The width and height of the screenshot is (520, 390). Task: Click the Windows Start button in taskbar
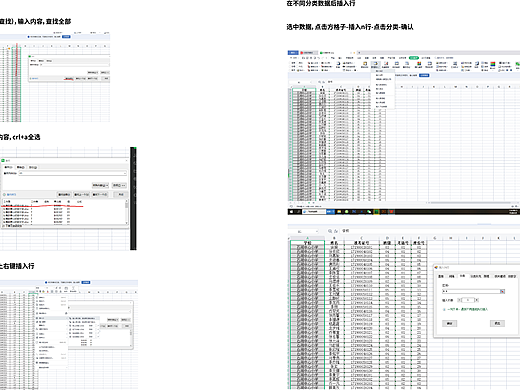click(291, 212)
